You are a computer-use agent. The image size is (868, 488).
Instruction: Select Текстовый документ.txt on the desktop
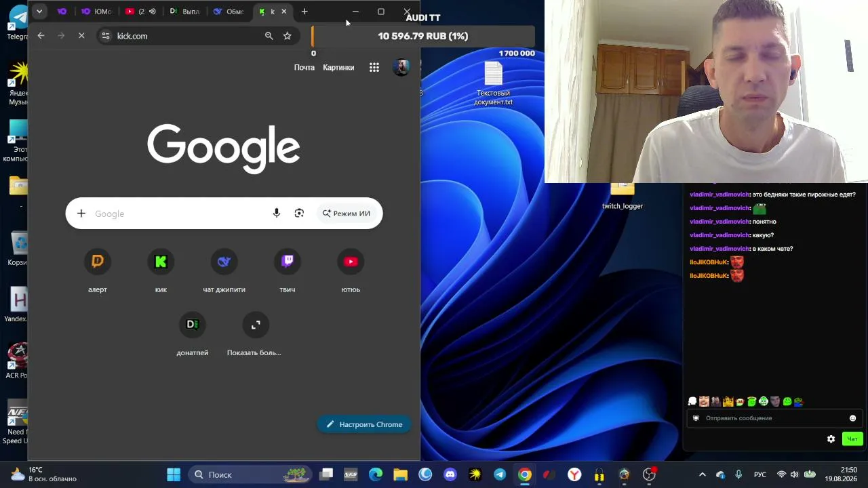pos(494,84)
